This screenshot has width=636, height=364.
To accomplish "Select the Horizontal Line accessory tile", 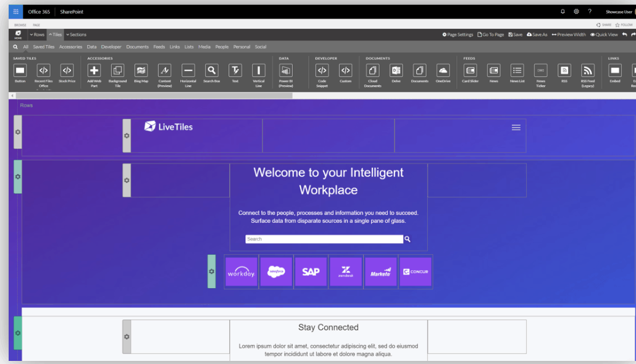I will click(188, 71).
